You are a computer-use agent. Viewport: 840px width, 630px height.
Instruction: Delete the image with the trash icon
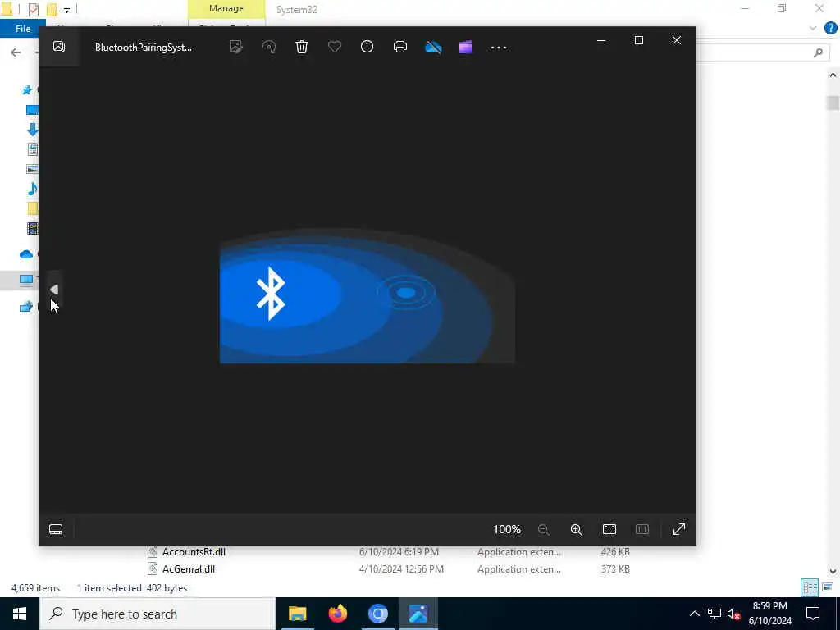tap(302, 47)
